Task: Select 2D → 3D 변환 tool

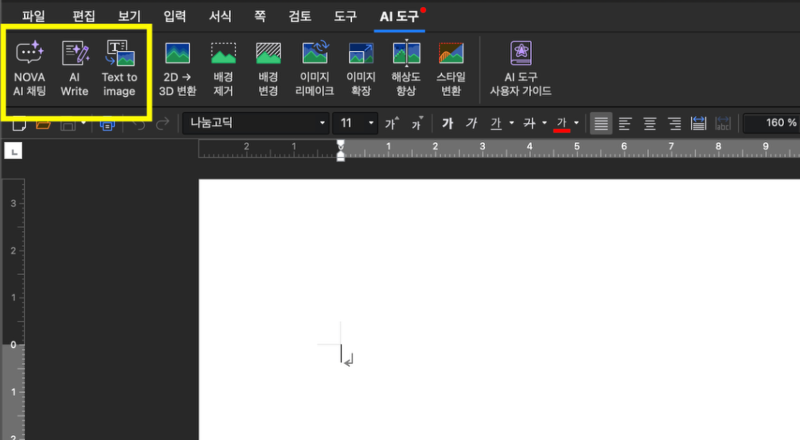Action: pyautogui.click(x=177, y=69)
